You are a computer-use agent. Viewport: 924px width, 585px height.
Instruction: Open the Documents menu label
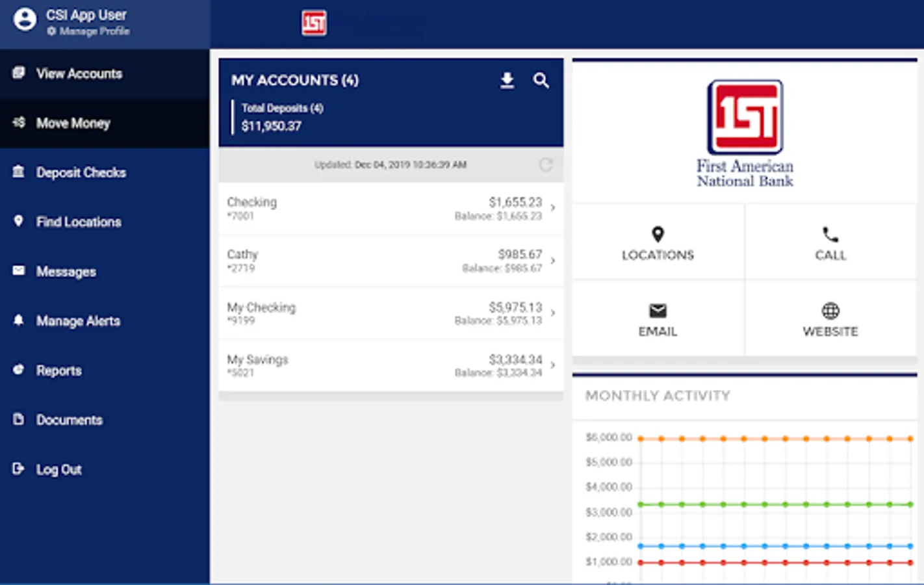pos(70,420)
